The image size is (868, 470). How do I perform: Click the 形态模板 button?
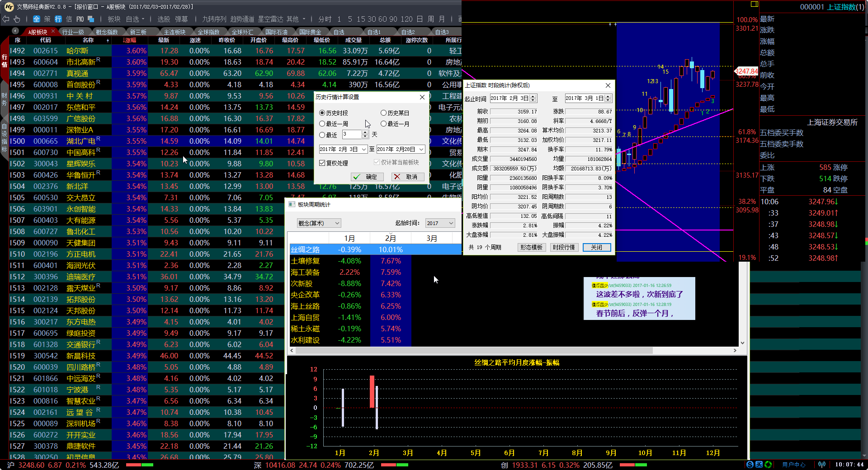pyautogui.click(x=531, y=248)
